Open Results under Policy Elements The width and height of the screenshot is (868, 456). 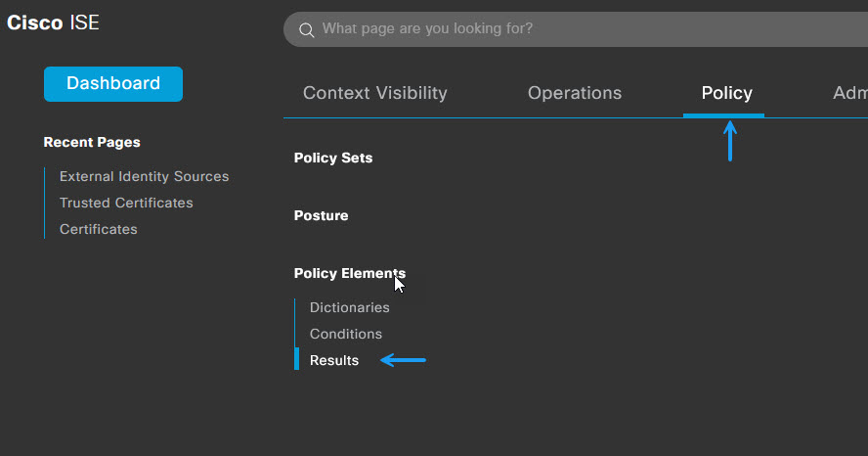point(334,360)
